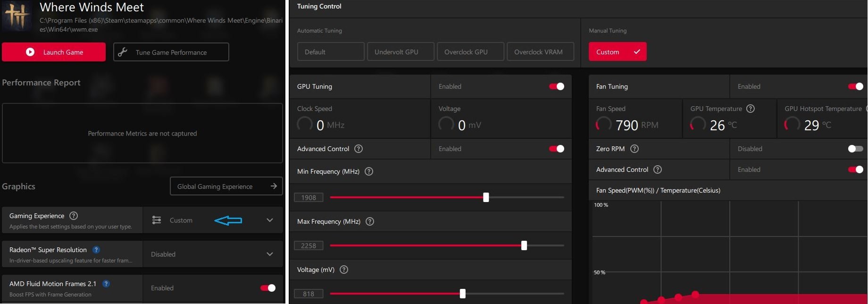Click the Min Frequency slider handle
868x304 pixels.
pos(486,197)
